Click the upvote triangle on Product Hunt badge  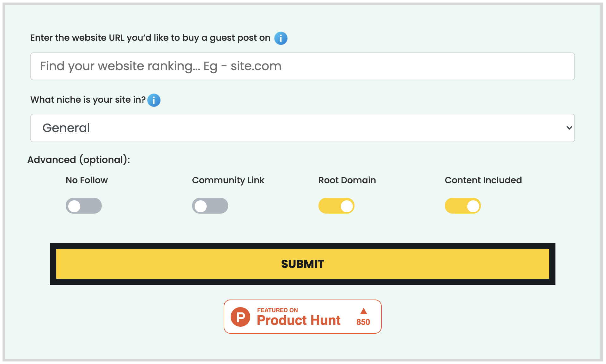point(364,311)
